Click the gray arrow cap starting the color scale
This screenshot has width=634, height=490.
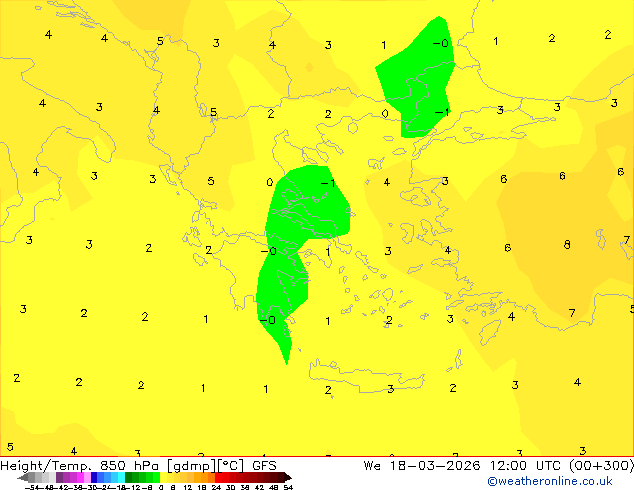(x=23, y=477)
